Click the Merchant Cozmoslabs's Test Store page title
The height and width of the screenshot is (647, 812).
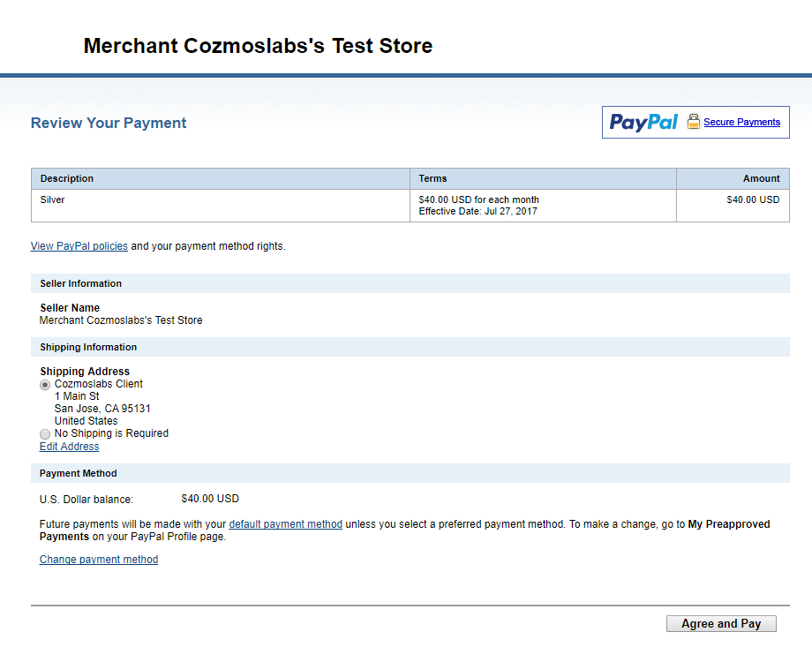[x=258, y=46]
